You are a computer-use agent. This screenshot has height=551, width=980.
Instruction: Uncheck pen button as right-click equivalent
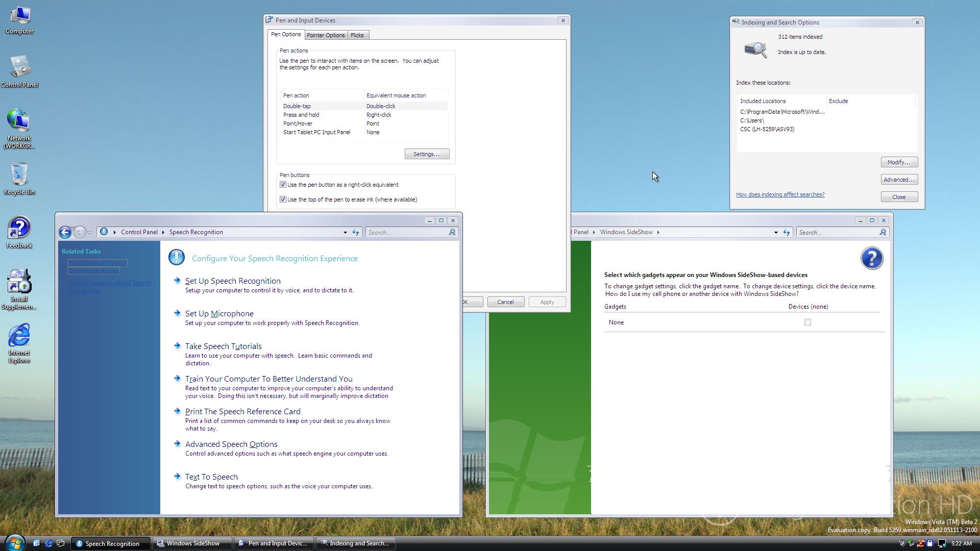pos(283,185)
